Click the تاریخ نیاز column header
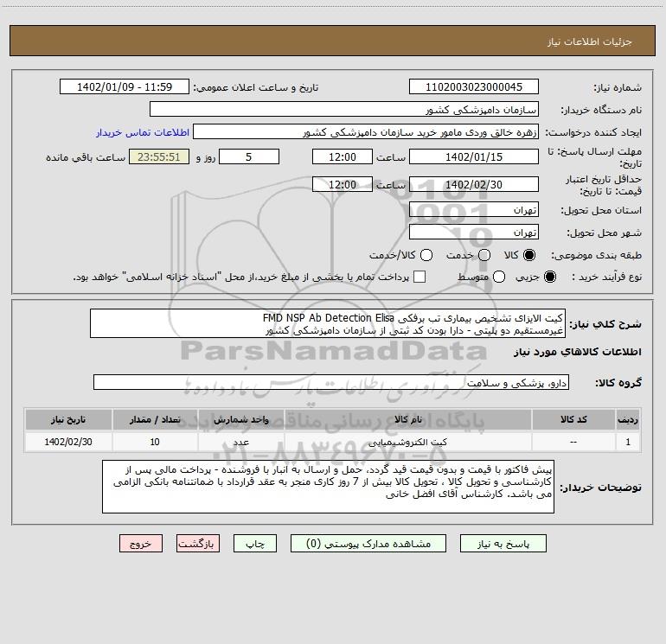The height and width of the screenshot is (644, 666). pos(68,419)
